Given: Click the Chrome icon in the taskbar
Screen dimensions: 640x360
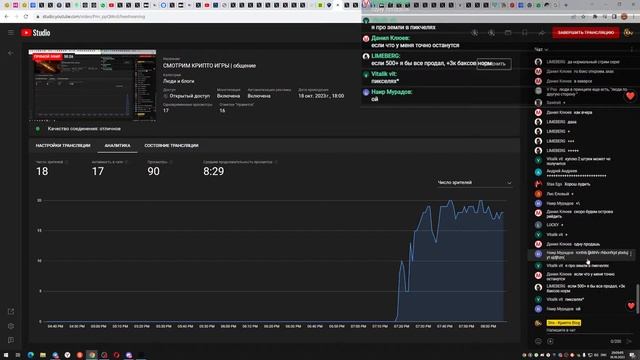Looking at the screenshot, I should [92, 355].
